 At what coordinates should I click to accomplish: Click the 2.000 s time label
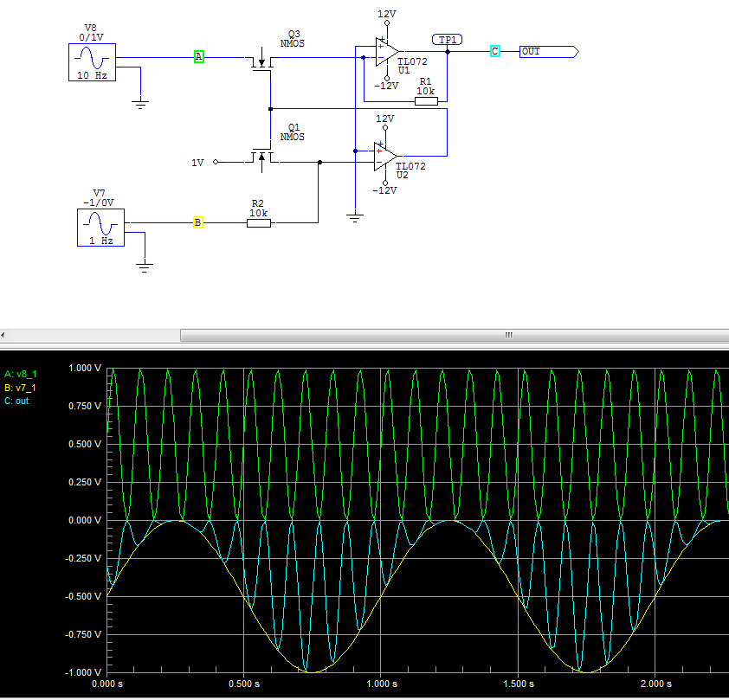point(655,684)
